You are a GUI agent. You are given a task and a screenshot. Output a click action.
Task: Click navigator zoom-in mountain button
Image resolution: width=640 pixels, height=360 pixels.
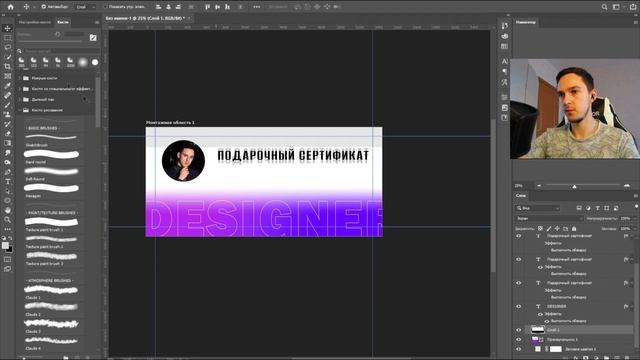tap(627, 186)
